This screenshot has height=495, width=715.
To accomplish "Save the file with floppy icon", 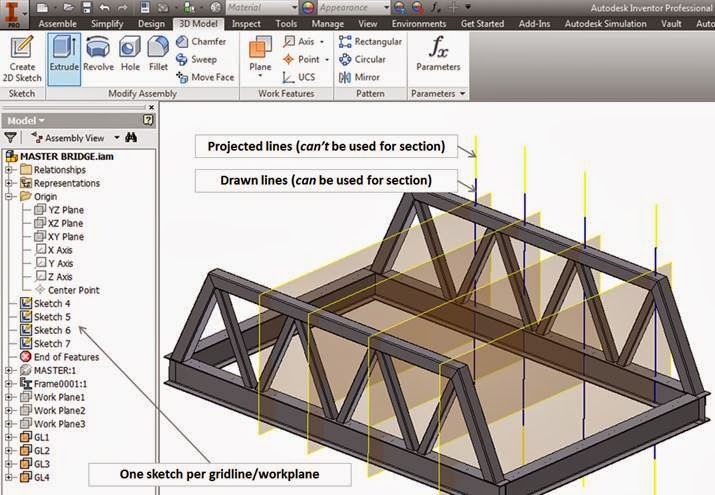I will [87, 7].
